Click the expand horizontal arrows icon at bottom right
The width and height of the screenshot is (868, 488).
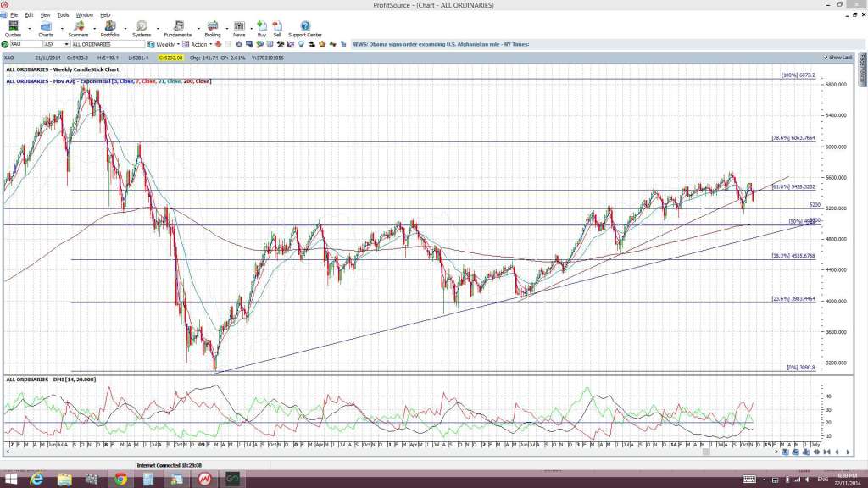(x=816, y=452)
